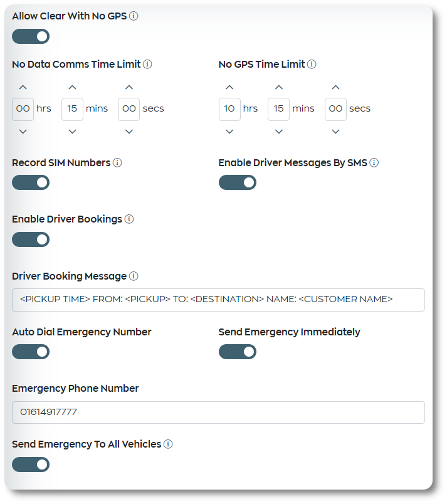
Task: Decrease No GPS hours with down chevron
Action: point(229,132)
